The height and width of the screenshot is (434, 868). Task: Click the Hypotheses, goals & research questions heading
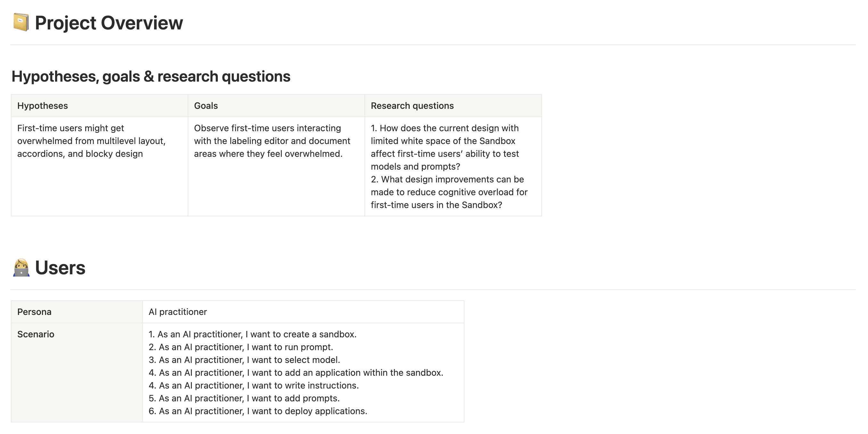[151, 76]
